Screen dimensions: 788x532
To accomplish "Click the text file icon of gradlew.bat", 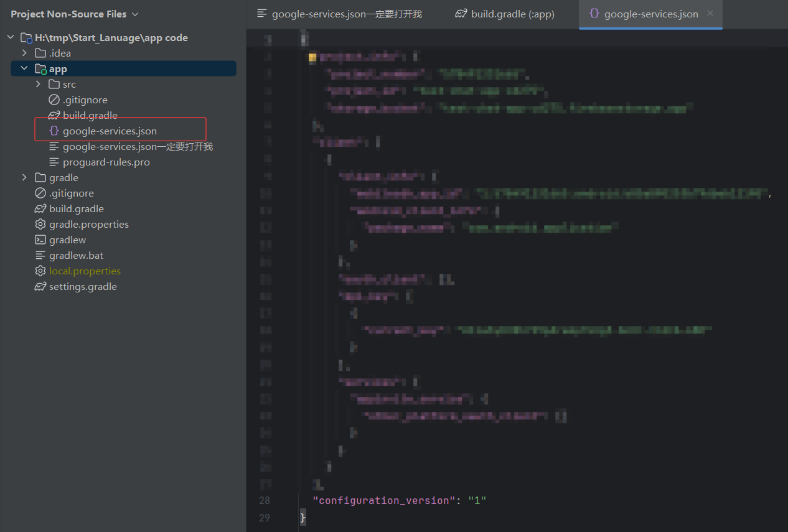I will pyautogui.click(x=40, y=255).
